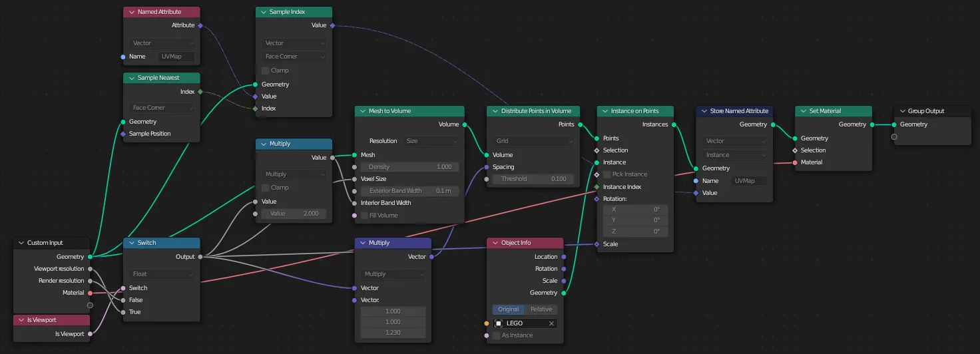
Task: Click the Density value slider
Action: [x=410, y=167]
